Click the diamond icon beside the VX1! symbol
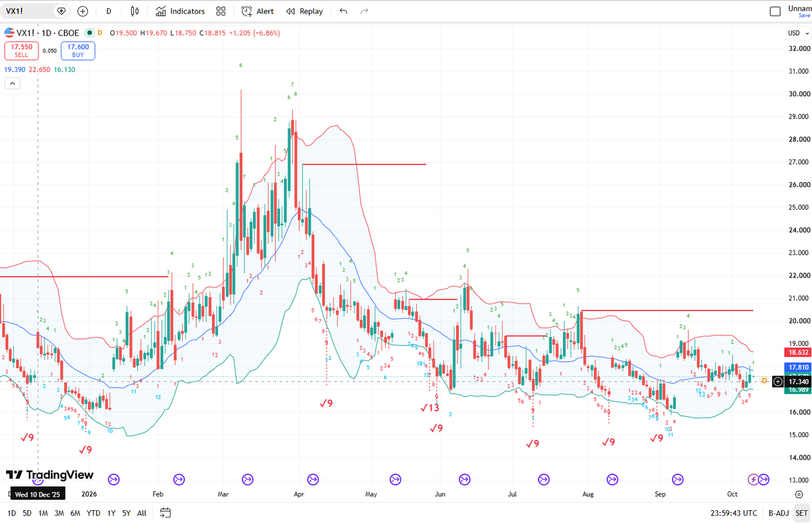 tap(62, 11)
